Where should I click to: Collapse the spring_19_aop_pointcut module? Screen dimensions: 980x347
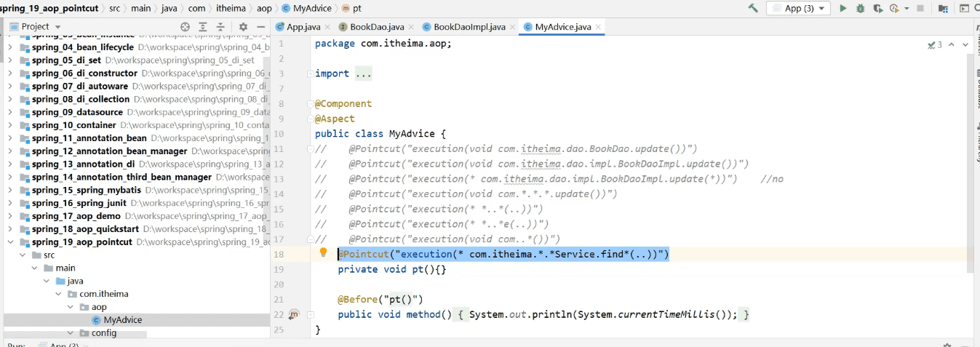tap(9, 242)
